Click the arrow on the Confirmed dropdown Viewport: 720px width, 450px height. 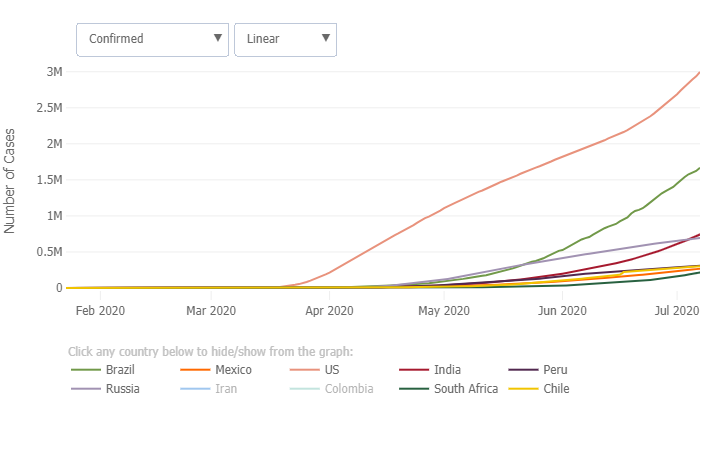(218, 39)
